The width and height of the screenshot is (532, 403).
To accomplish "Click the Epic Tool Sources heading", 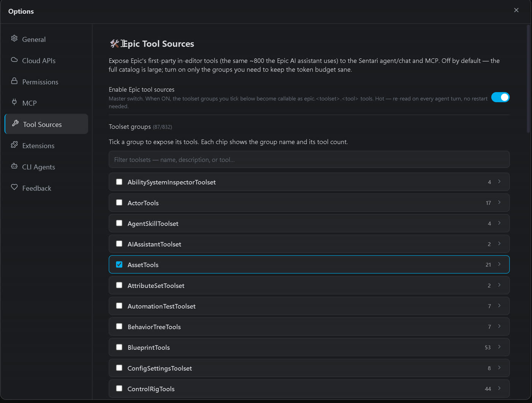I will pos(158,44).
